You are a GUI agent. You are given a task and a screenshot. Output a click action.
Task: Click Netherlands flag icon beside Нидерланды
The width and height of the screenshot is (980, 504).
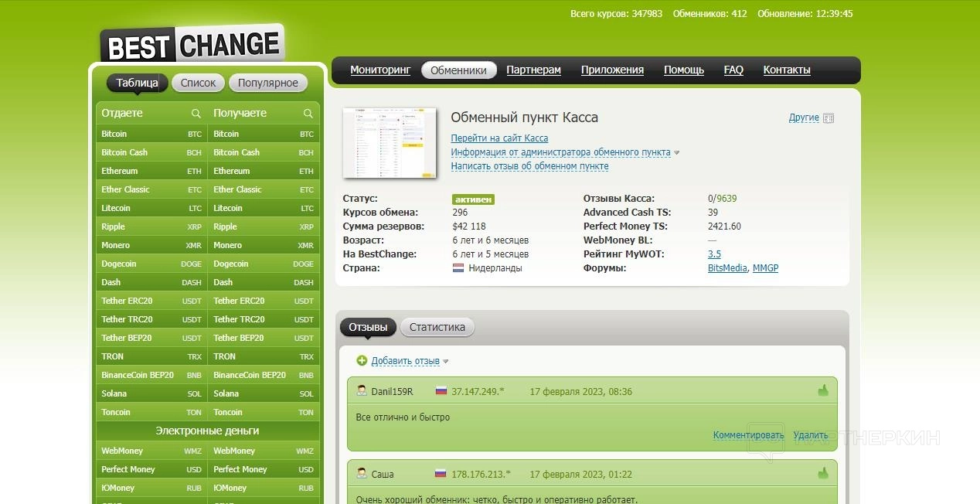coord(458,268)
